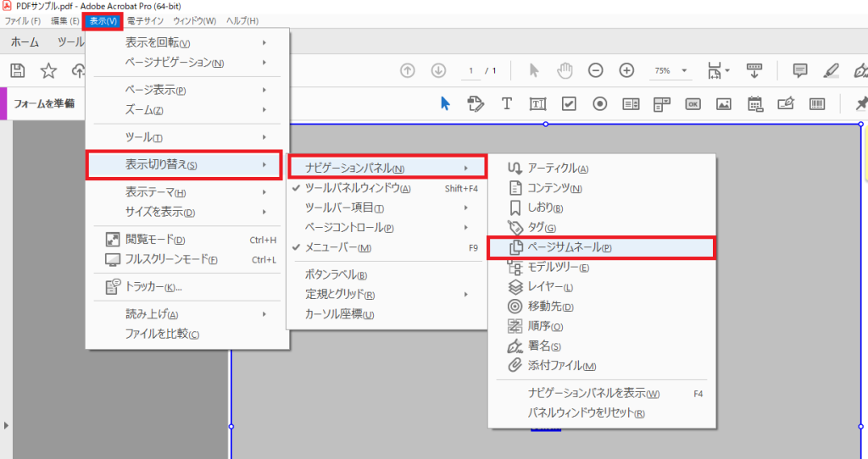The image size is (868, 459).
Task: Click the page number input field
Action: (471, 71)
